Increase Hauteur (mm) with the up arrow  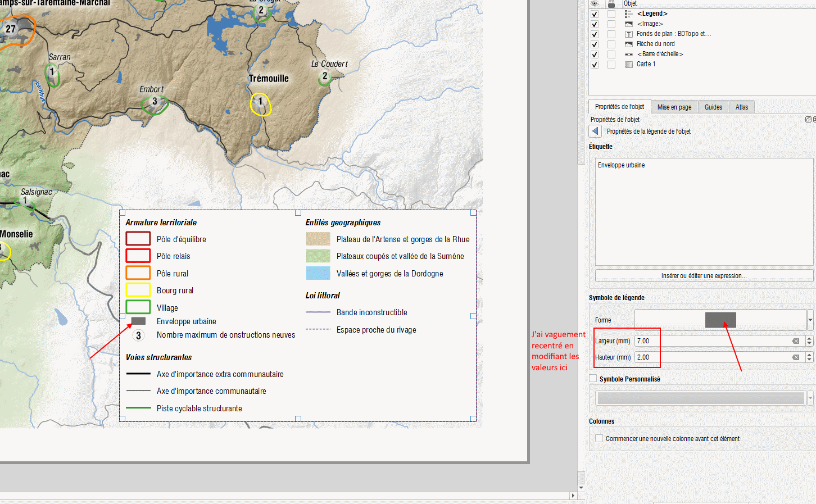(809, 355)
